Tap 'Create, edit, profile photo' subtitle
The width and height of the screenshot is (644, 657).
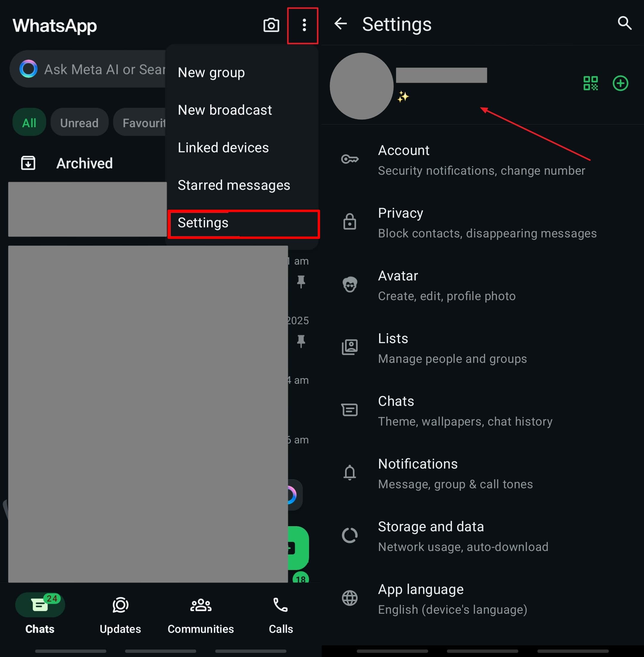click(446, 296)
